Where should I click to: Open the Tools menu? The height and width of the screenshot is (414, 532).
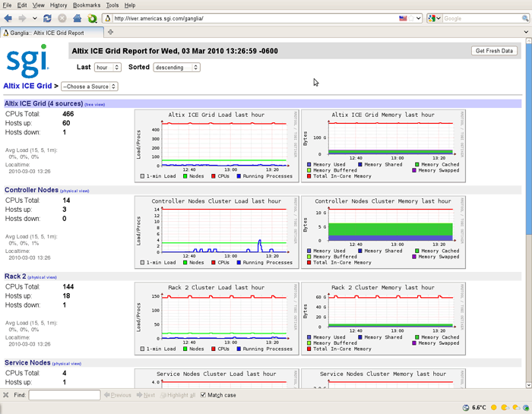tap(112, 5)
